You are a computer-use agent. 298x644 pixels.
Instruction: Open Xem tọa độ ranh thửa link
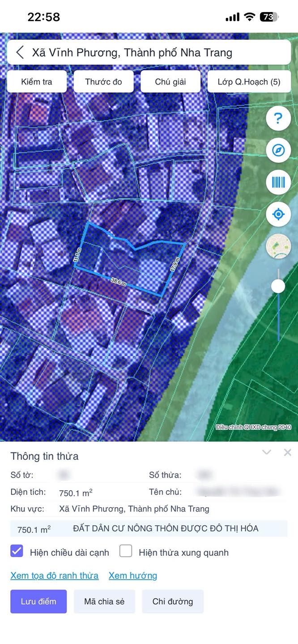(x=55, y=576)
